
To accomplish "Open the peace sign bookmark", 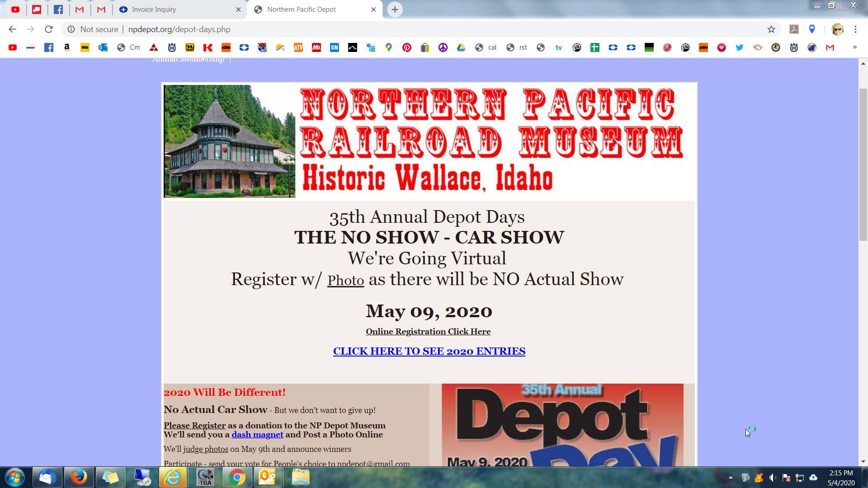I will (443, 47).
